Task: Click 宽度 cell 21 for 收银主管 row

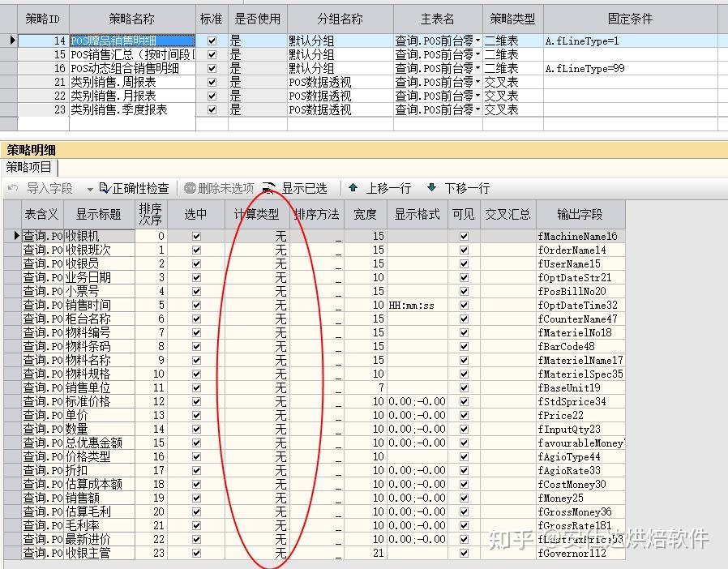Action: (x=365, y=554)
